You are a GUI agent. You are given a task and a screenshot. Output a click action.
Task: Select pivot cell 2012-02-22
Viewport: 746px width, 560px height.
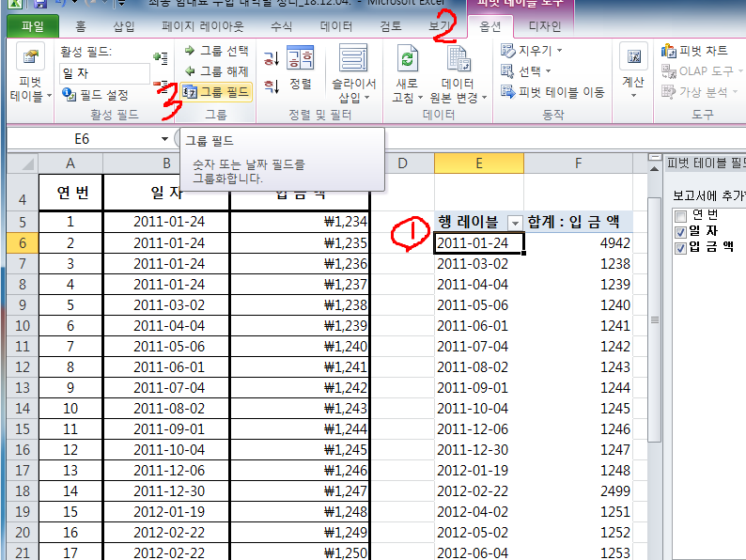pyautogui.click(x=478, y=491)
